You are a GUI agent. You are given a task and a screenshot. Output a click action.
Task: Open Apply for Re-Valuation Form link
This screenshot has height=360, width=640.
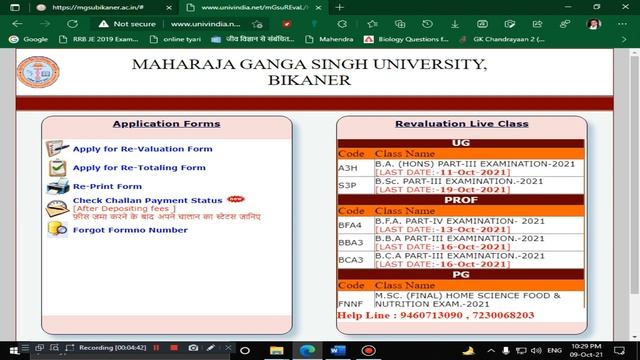pos(142,149)
